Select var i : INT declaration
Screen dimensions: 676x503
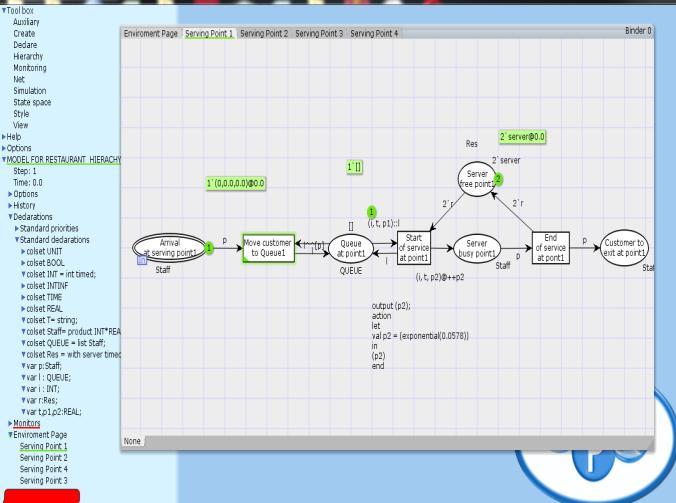[x=43, y=389]
